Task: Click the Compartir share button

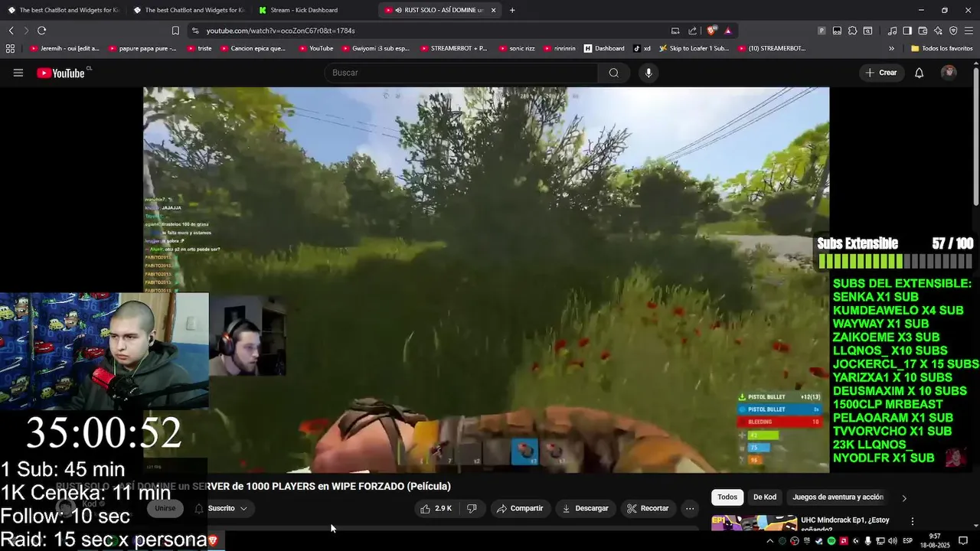Action: [x=519, y=508]
